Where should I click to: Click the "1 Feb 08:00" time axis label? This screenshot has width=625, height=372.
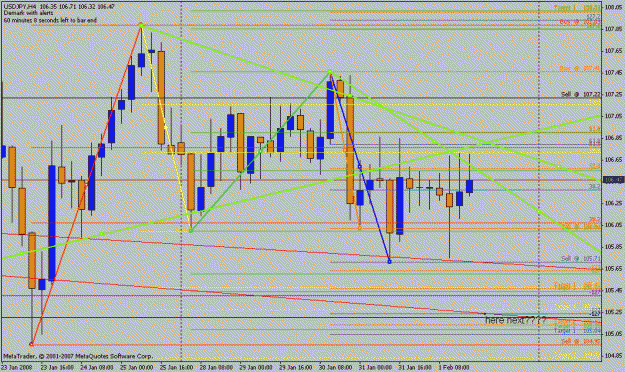pos(454,367)
